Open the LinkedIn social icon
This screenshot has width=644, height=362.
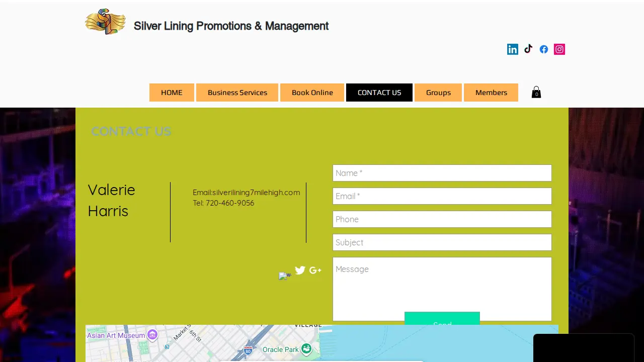coord(513,49)
